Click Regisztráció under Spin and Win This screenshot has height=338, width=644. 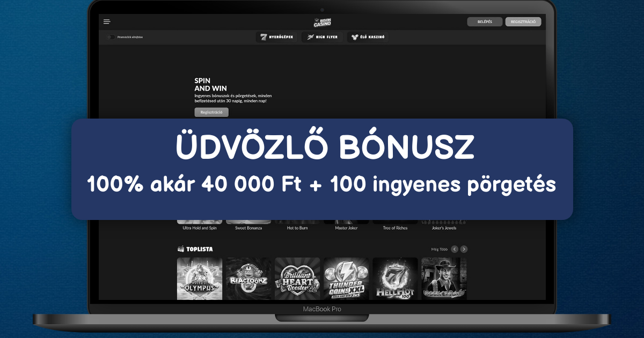(x=211, y=112)
